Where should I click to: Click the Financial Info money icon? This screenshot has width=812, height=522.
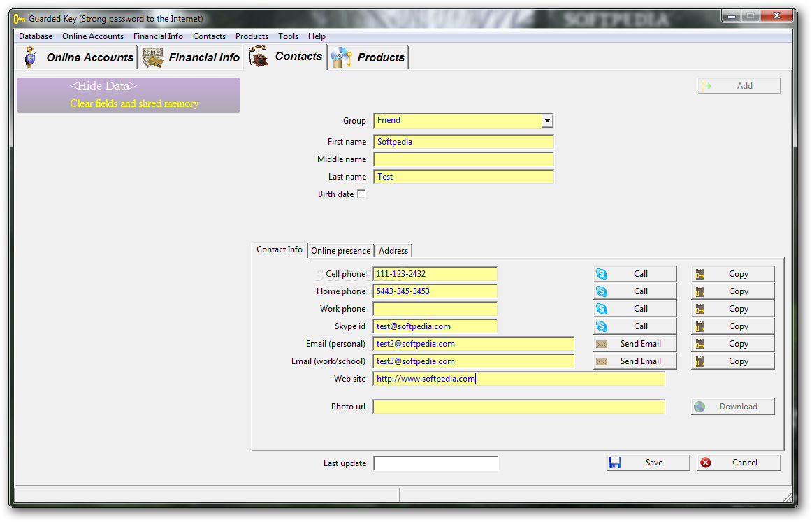point(153,57)
